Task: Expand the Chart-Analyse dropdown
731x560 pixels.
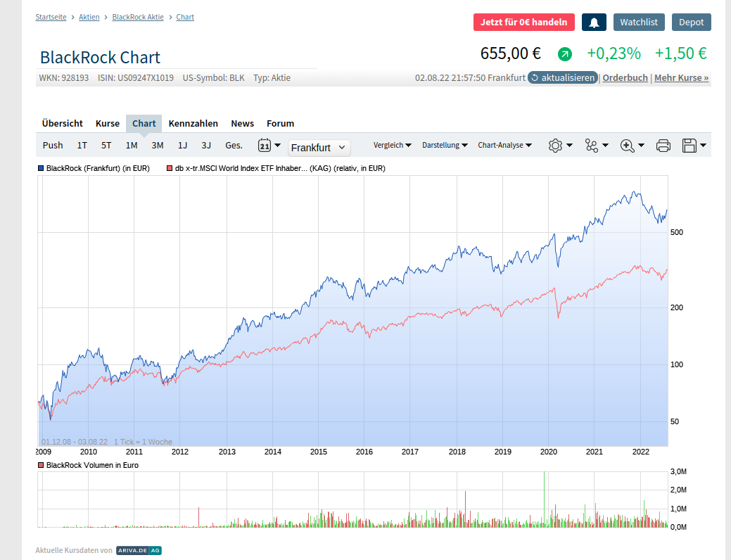Action: (504, 146)
